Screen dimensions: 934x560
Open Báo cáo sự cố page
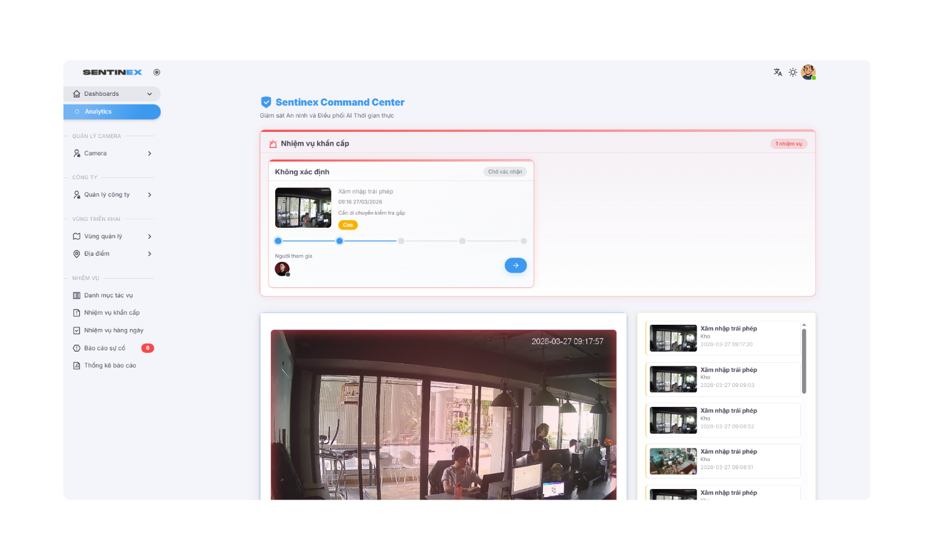[x=105, y=348]
